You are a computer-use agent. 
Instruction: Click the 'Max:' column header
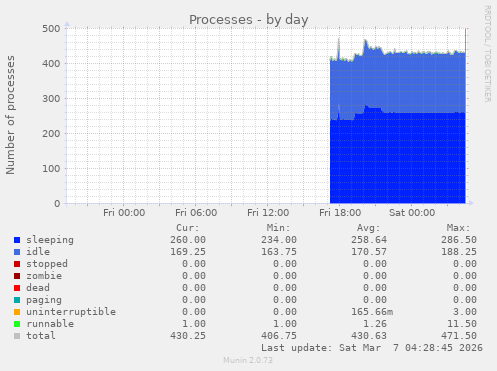(x=459, y=228)
